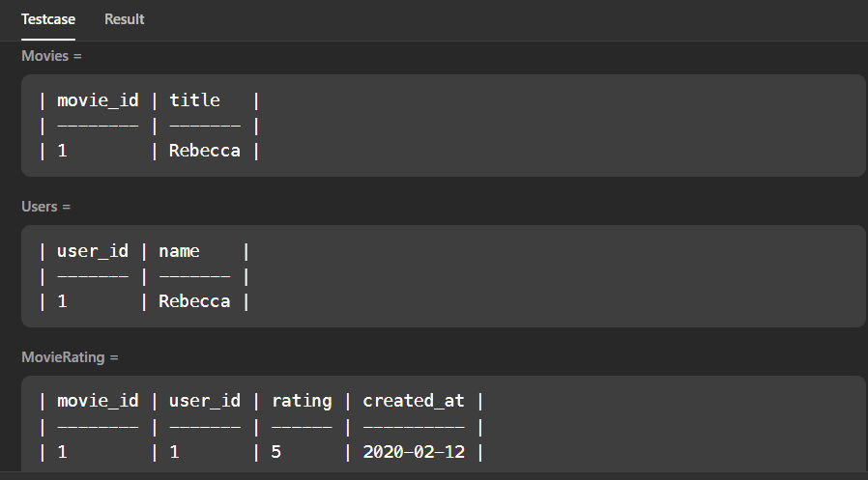Click the name column header in Users
The image size is (868, 480).
[x=179, y=251]
